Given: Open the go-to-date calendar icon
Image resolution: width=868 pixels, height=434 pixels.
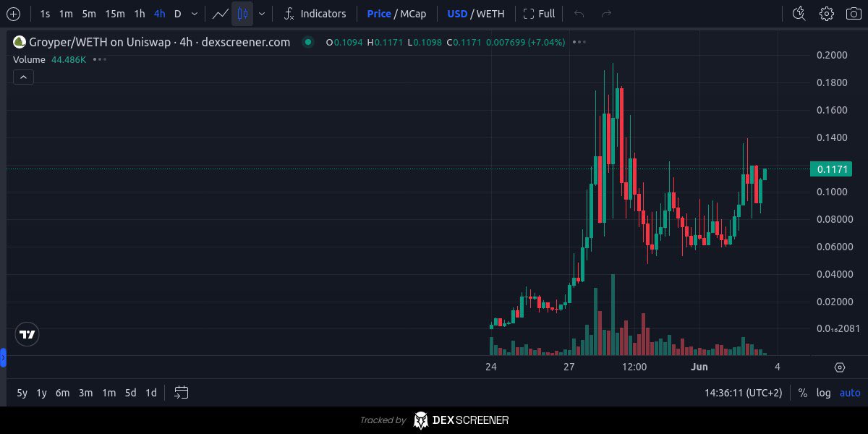Looking at the screenshot, I should pyautogui.click(x=181, y=393).
